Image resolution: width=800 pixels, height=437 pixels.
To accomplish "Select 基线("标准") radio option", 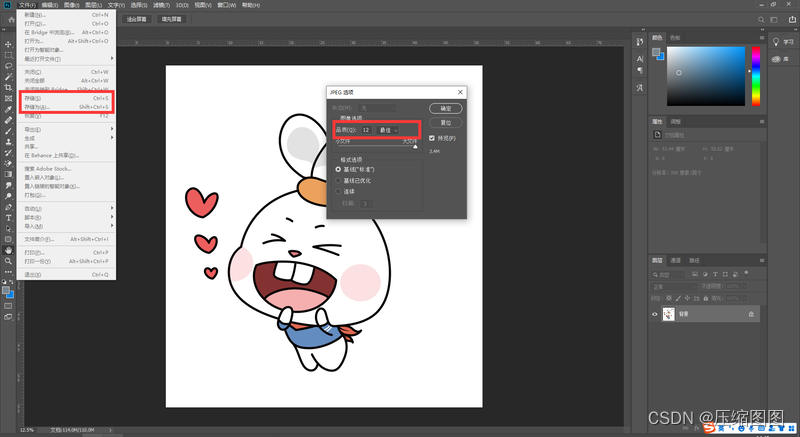I will pos(338,169).
